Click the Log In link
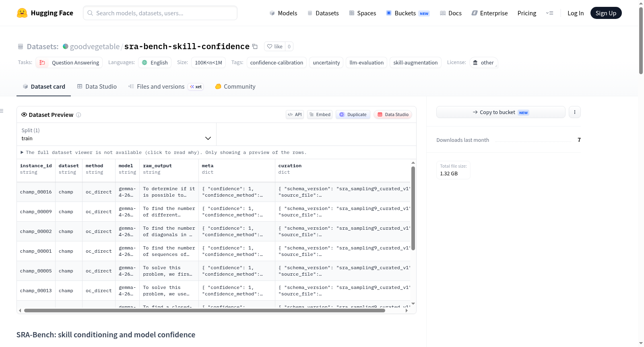 [x=576, y=13]
